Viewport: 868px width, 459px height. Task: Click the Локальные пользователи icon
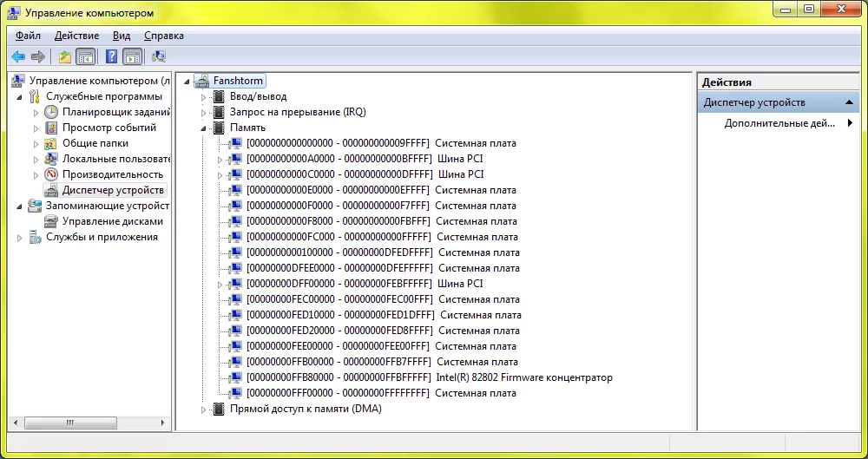point(51,159)
